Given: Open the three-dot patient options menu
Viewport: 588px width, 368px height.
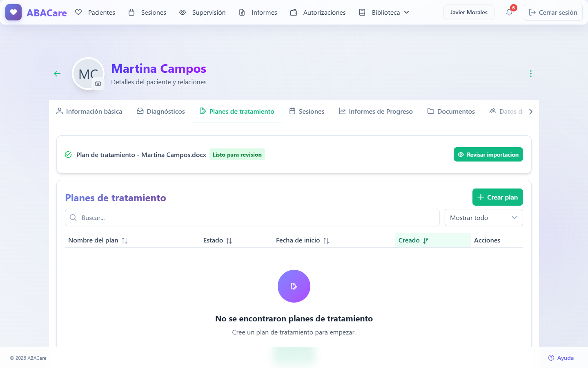Looking at the screenshot, I should pyautogui.click(x=531, y=74).
